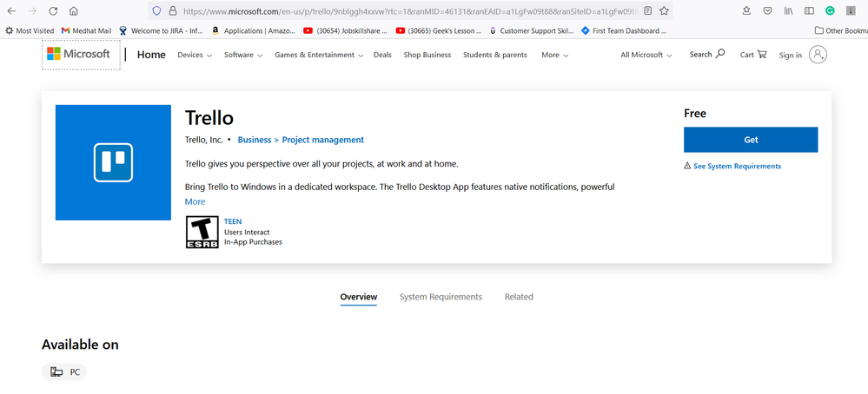Click the blue Get button

[x=751, y=140]
